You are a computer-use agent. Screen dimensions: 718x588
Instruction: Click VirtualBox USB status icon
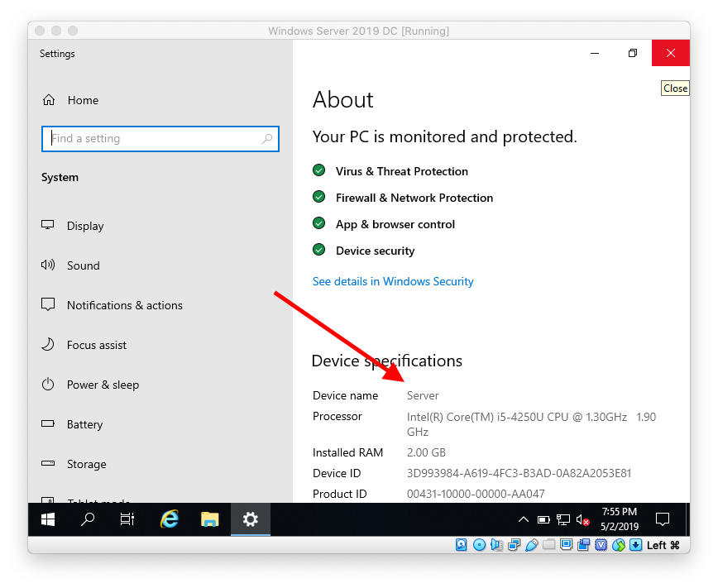(531, 545)
